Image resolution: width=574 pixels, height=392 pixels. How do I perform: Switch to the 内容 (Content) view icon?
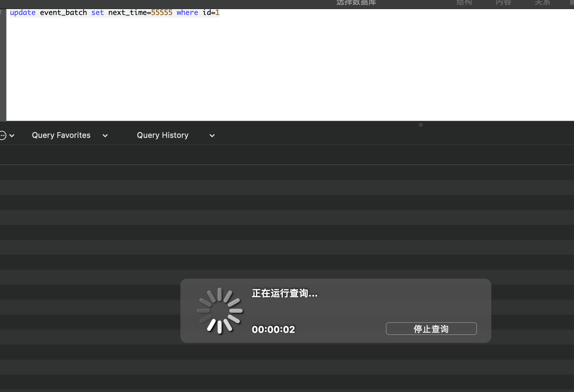coord(503,3)
